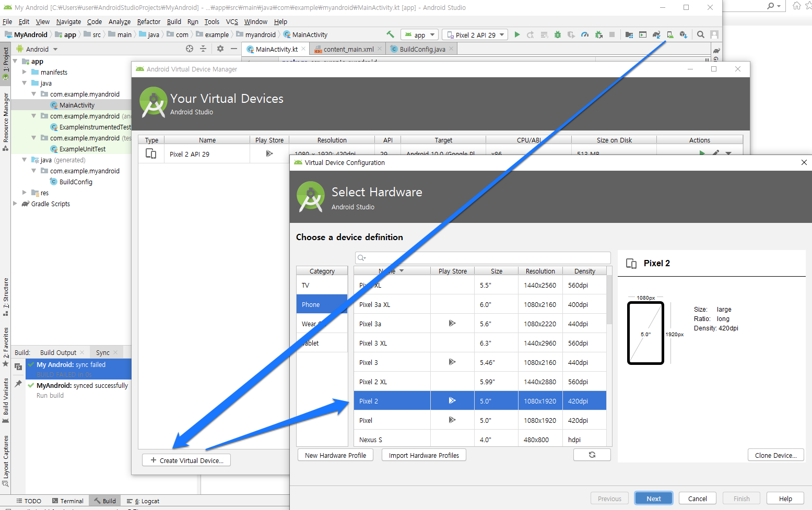The width and height of the screenshot is (812, 510).
Task: Open the app run configuration dropdown
Action: point(419,35)
